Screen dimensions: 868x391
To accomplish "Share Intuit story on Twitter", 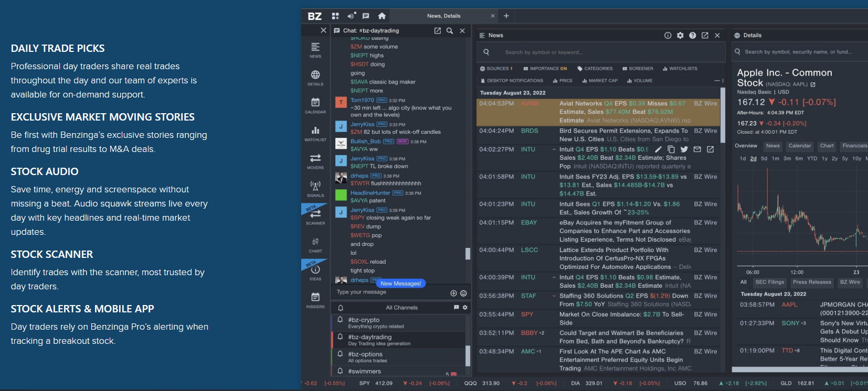I will click(684, 149).
